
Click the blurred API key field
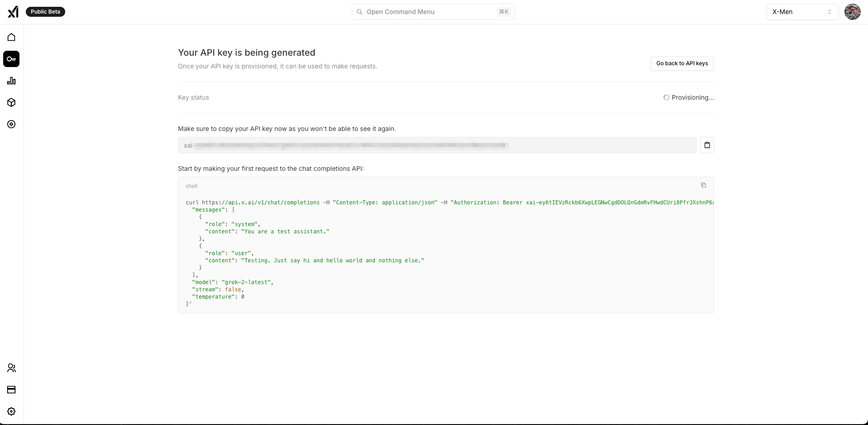tap(437, 145)
